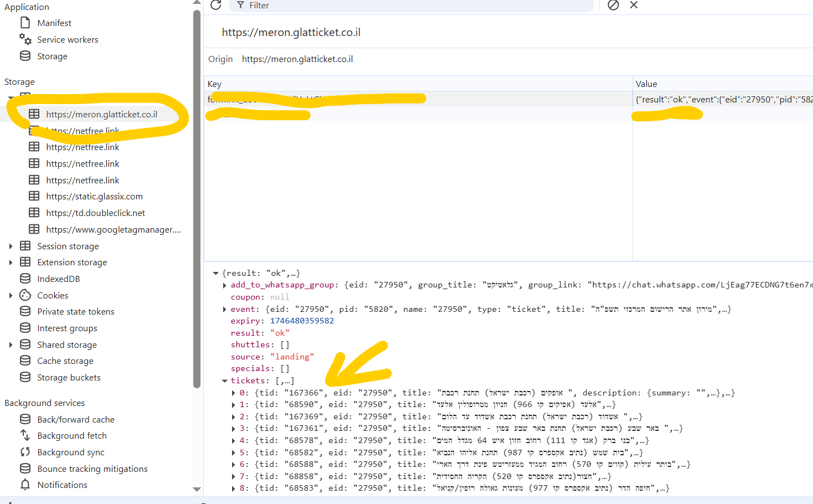Screen dimensions: 813x504
Task: Click the specials property line
Action: (x=260, y=368)
